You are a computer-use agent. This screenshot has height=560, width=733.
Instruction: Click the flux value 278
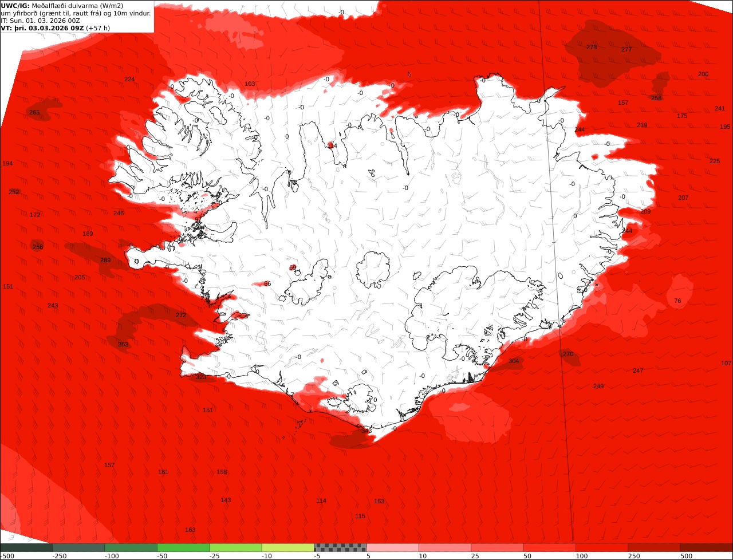tap(592, 47)
